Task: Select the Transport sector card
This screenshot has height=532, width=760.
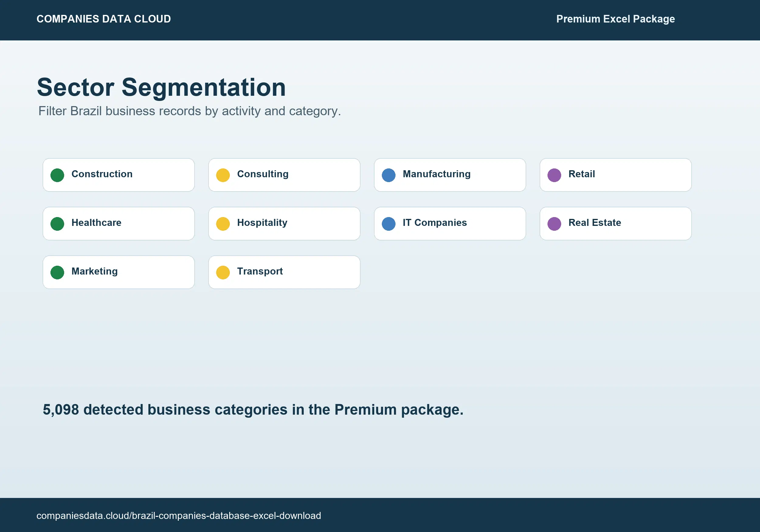Action: pyautogui.click(x=284, y=272)
